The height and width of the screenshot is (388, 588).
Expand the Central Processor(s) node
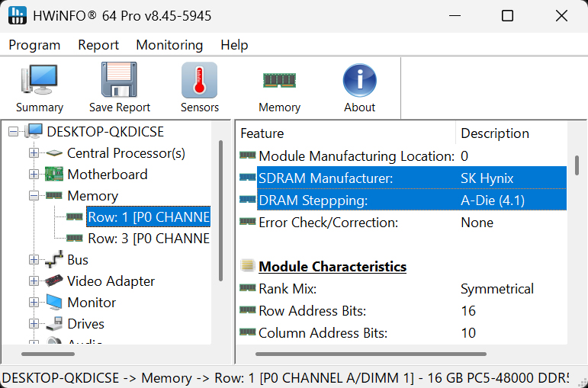[34, 153]
